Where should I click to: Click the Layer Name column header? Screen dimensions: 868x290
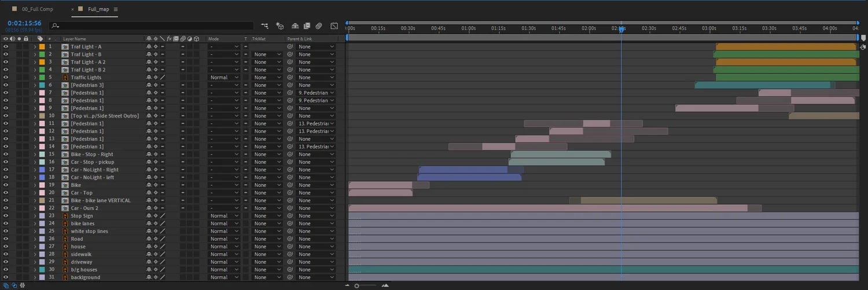click(75, 39)
